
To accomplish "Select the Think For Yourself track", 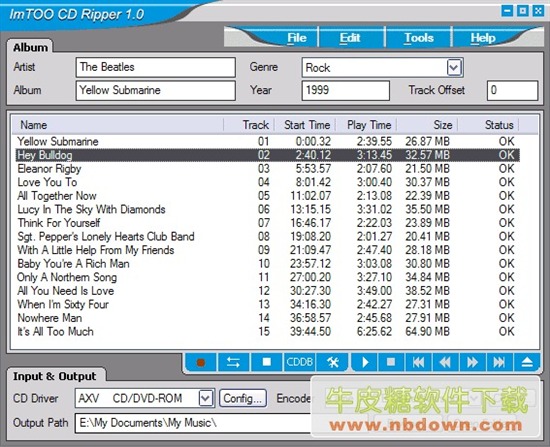I will pos(268,223).
